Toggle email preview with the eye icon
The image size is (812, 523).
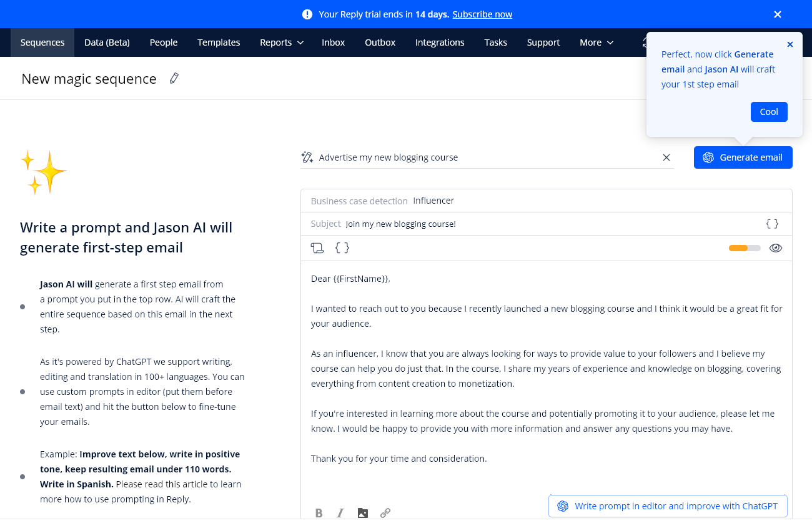(776, 248)
